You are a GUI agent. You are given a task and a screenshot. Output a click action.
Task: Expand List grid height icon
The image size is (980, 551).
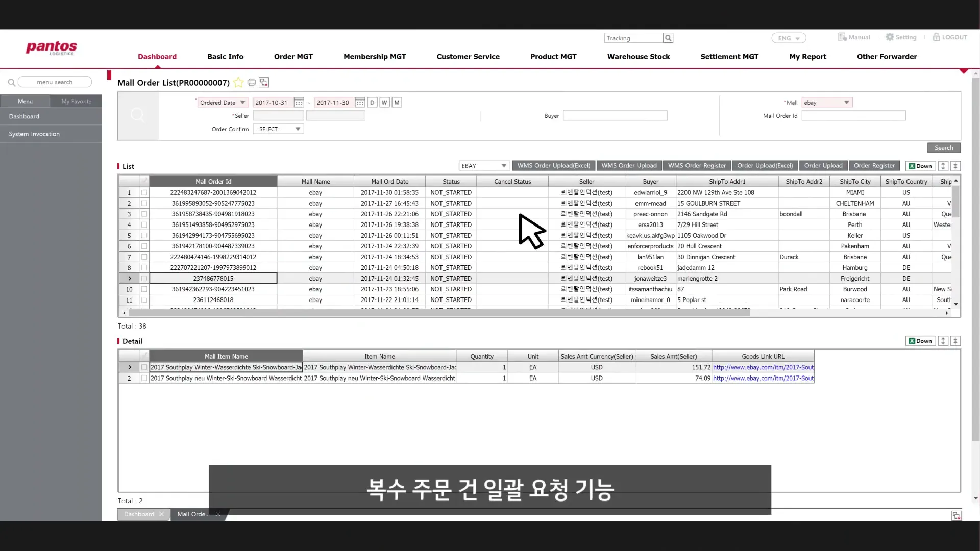pyautogui.click(x=943, y=166)
